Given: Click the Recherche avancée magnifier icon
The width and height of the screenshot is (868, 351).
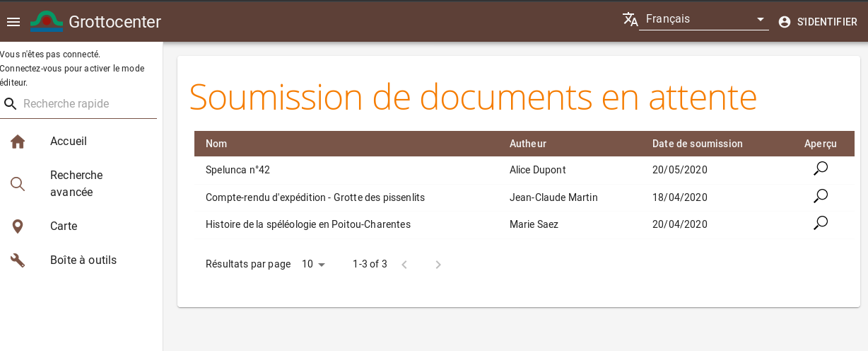Looking at the screenshot, I should [x=18, y=184].
